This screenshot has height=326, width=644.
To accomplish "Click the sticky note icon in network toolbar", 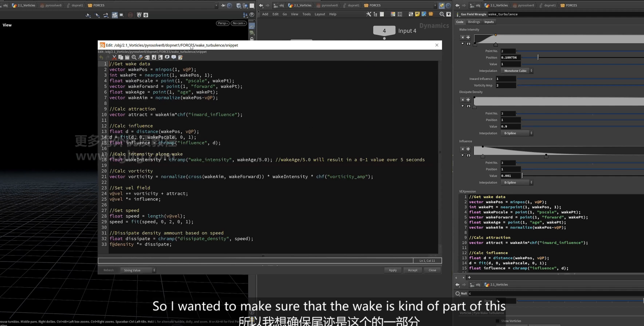I will [417, 14].
